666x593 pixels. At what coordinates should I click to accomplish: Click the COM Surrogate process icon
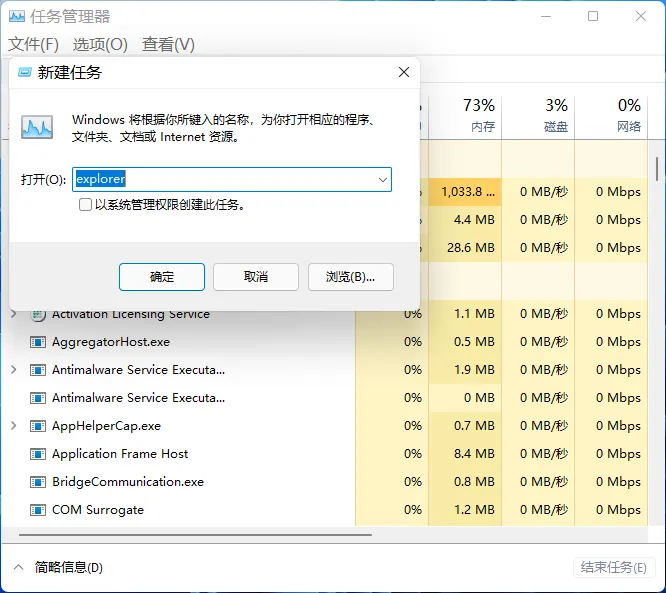pyautogui.click(x=38, y=510)
